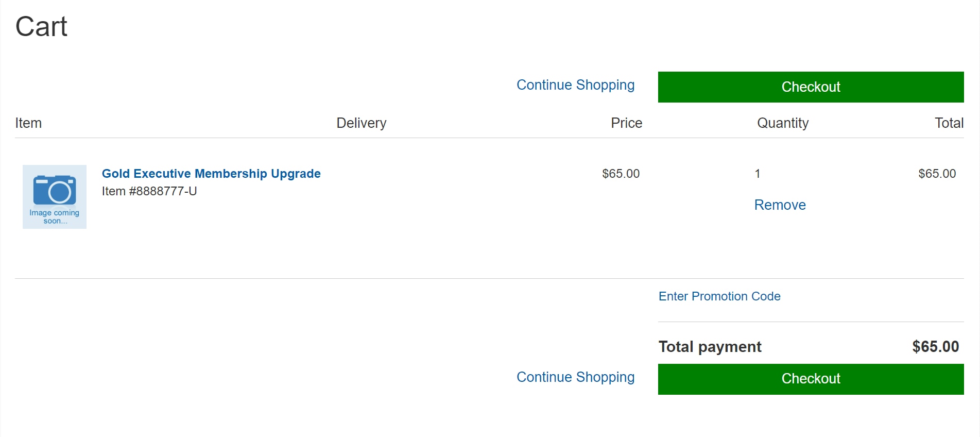
Task: Open the Gold Executive Membership Upgrade link
Action: click(x=211, y=174)
